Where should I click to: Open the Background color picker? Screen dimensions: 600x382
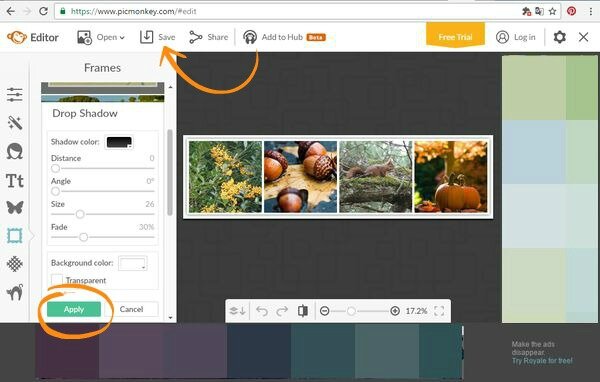[x=132, y=263]
